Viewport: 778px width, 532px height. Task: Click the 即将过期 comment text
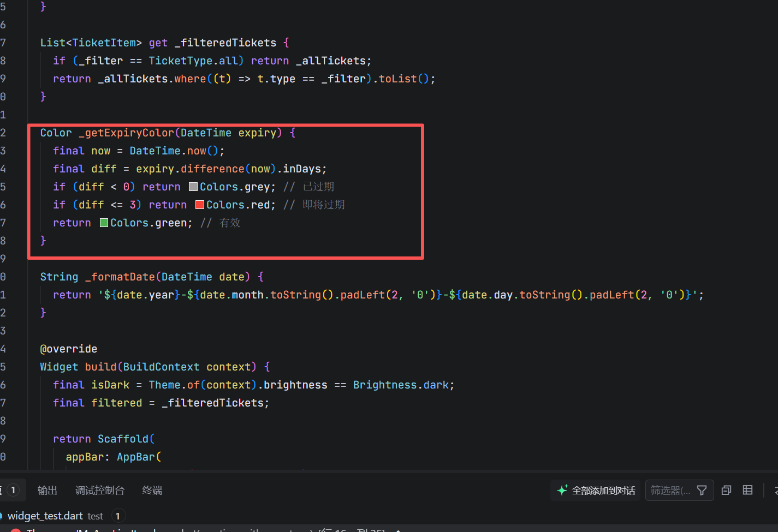click(324, 205)
